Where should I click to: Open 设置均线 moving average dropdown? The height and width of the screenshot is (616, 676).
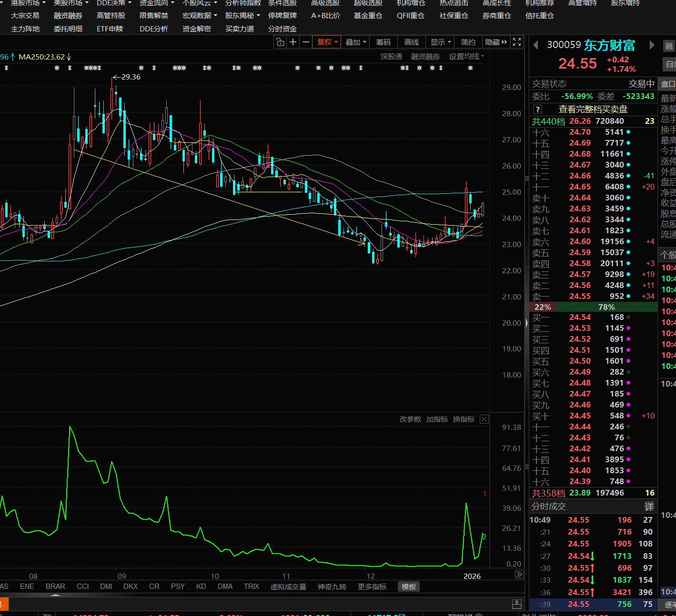[x=466, y=57]
